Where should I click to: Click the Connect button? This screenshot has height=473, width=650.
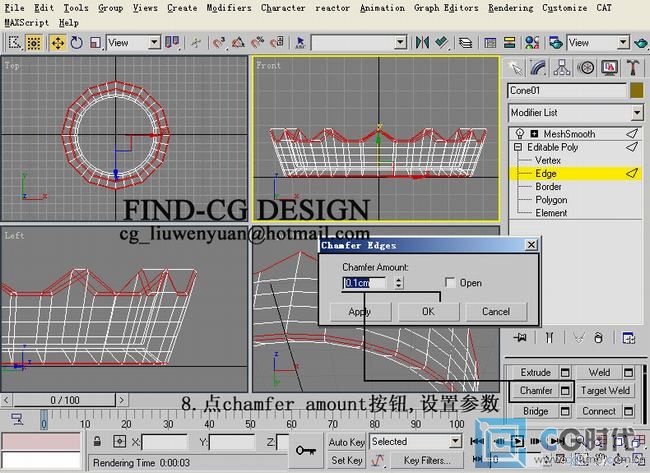[599, 411]
